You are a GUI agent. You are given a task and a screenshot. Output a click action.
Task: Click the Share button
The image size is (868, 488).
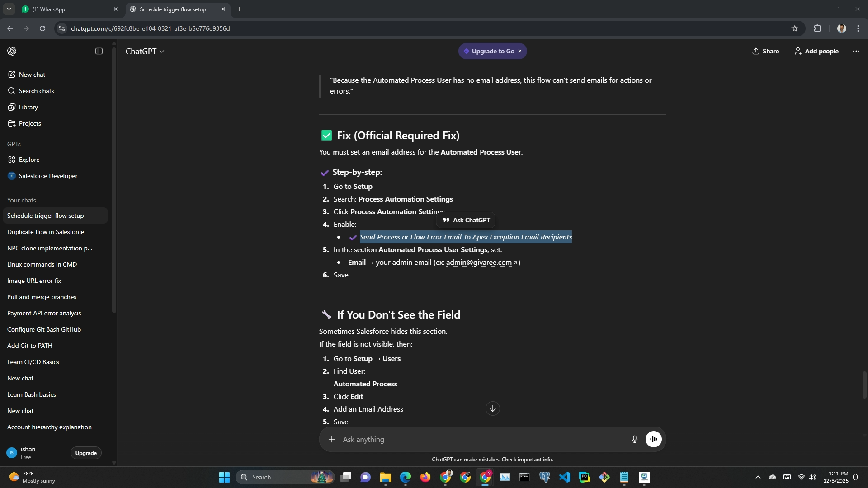[765, 51]
